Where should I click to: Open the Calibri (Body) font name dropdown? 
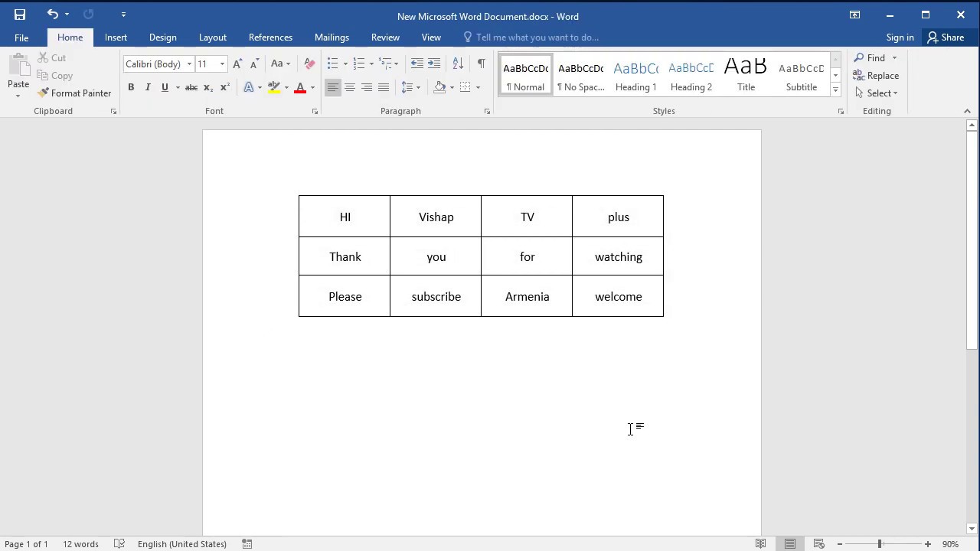tap(158, 64)
